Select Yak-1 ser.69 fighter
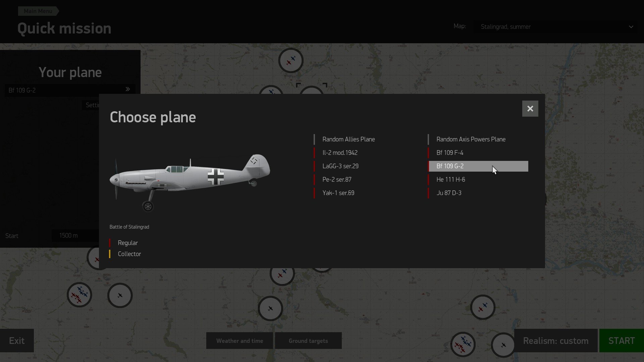The width and height of the screenshot is (644, 362). tap(338, 193)
